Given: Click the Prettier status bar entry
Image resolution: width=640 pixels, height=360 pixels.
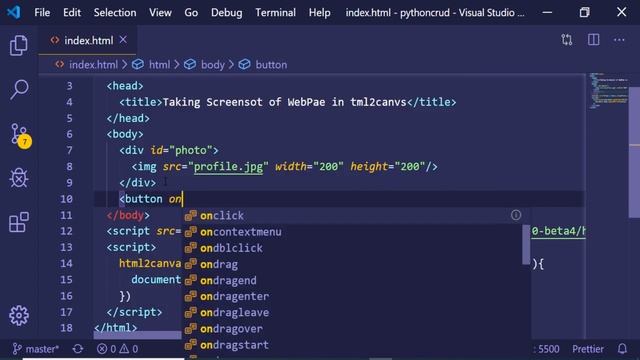Looking at the screenshot, I should 587,349.
